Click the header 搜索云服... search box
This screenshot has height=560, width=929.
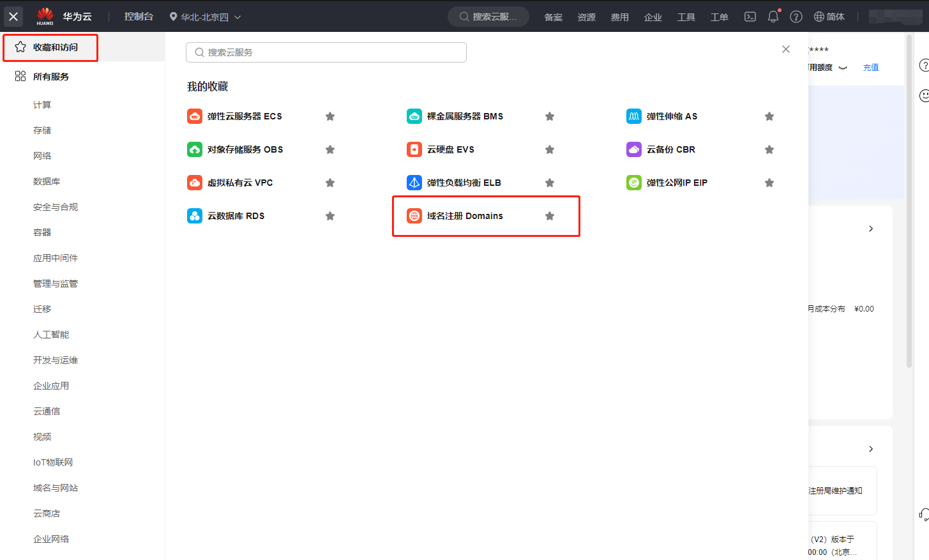[488, 17]
